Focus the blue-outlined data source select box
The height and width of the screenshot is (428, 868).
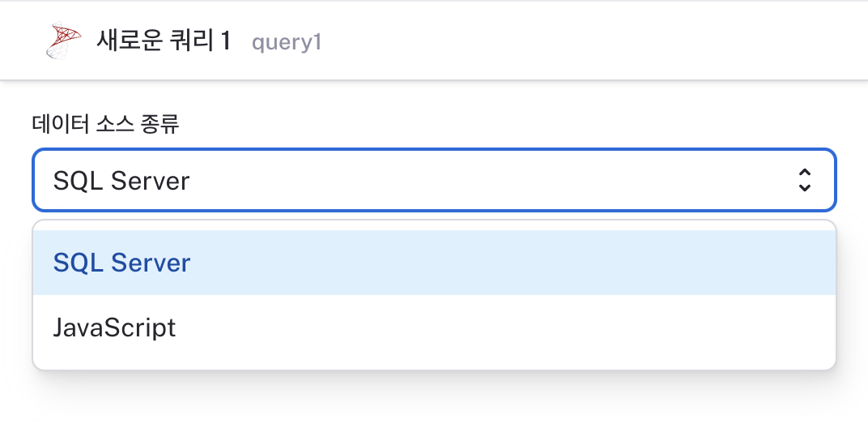tap(434, 180)
